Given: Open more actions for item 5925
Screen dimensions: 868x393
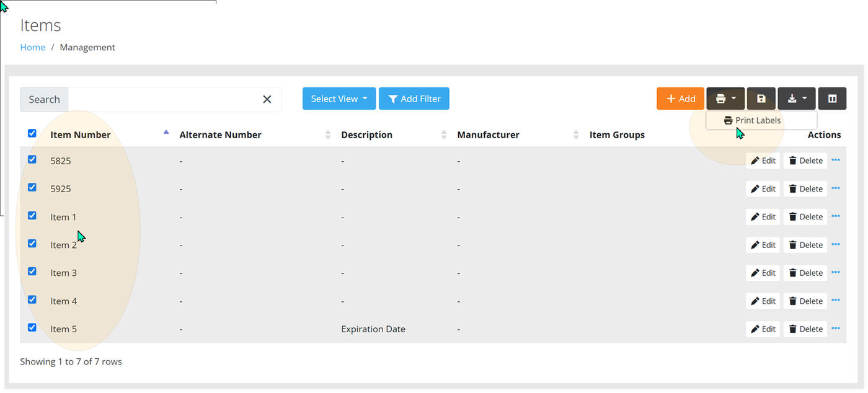Looking at the screenshot, I should point(836,188).
